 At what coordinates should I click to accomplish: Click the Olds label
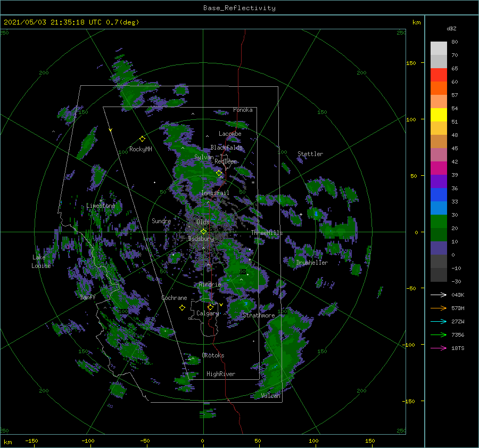[x=203, y=222]
